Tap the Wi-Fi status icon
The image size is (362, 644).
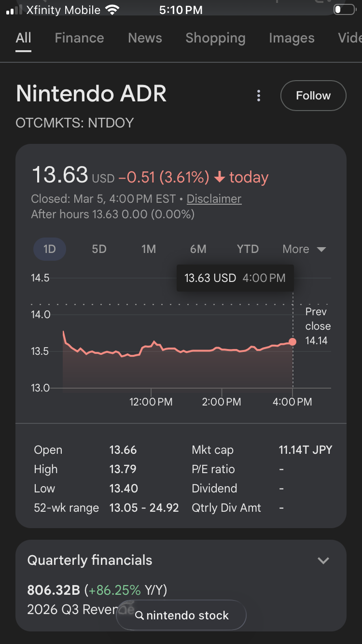coord(112,10)
